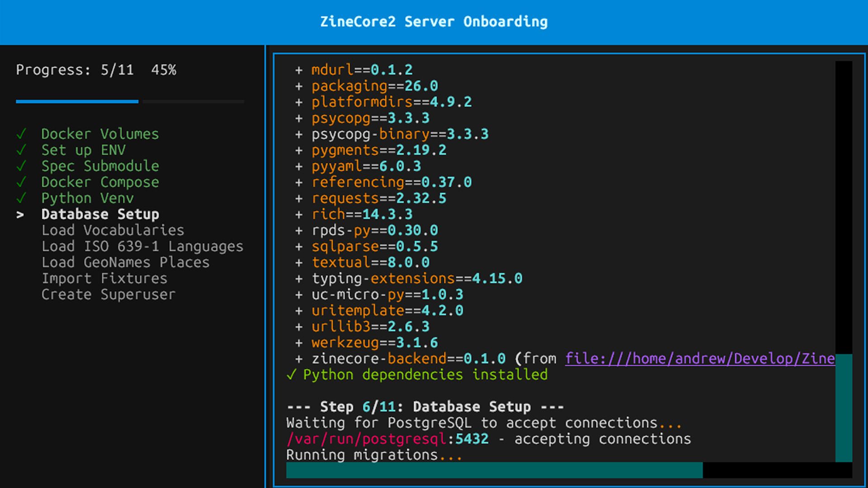This screenshot has width=868, height=488.
Task: Click the green checkmark beside Docker Volumes
Action: tap(20, 134)
